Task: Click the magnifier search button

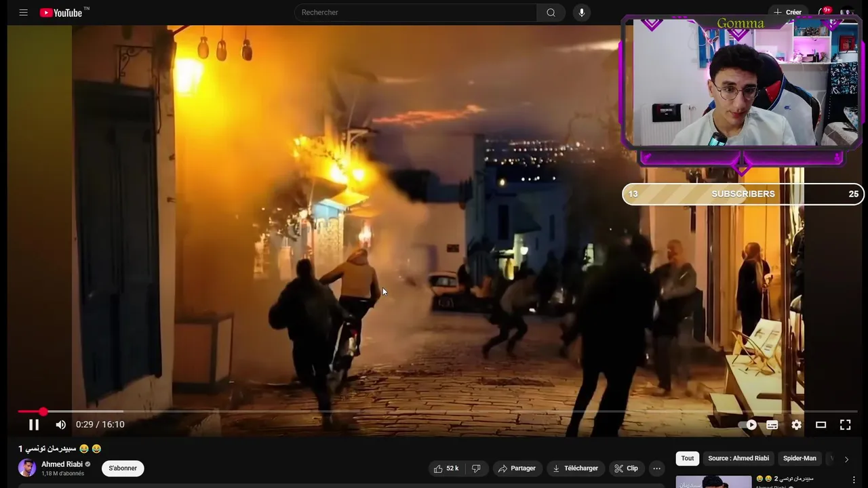Action: click(551, 12)
